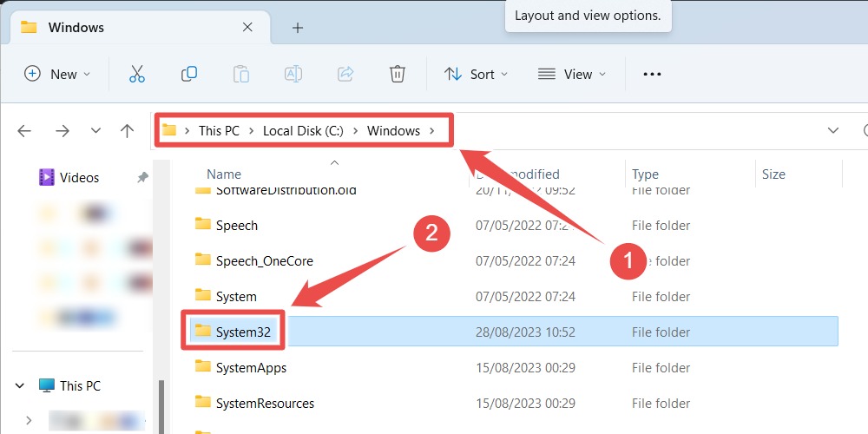Click This PC monitor icon in sidebar
This screenshot has width=868, height=434.
[47, 385]
